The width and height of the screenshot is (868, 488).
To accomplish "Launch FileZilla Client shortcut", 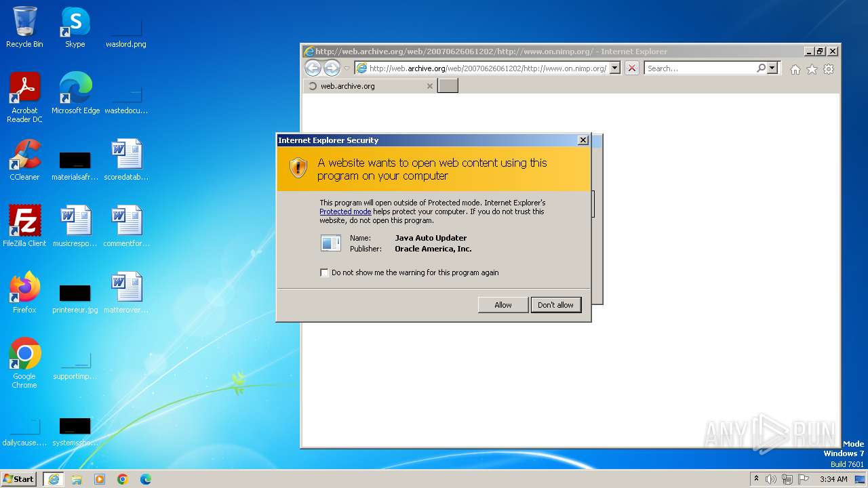I will [x=24, y=226].
